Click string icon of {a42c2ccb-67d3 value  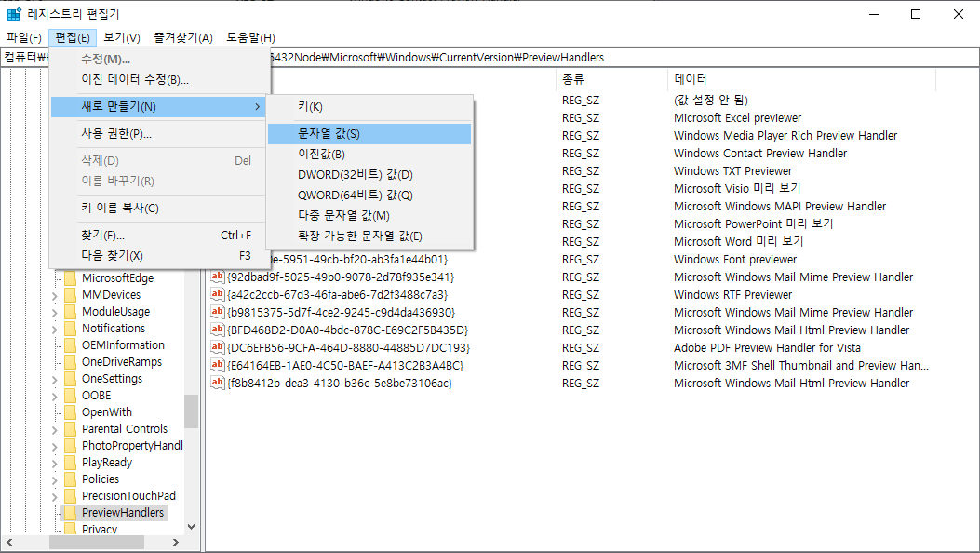(218, 294)
